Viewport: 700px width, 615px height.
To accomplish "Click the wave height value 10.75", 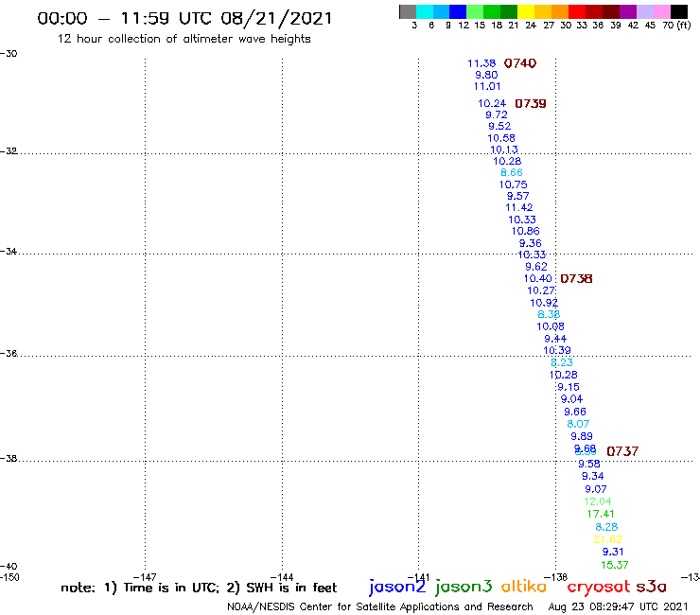I will click(x=513, y=184).
